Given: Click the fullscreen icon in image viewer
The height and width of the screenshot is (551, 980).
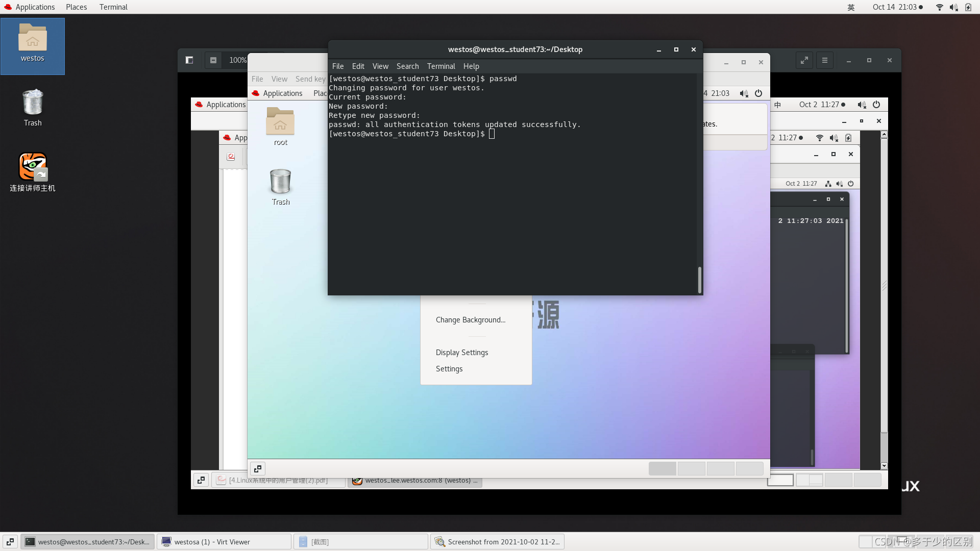Looking at the screenshot, I should click(804, 60).
